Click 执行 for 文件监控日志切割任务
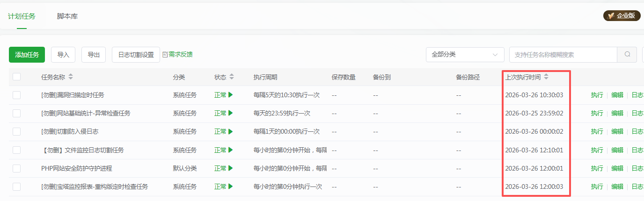 [597, 150]
